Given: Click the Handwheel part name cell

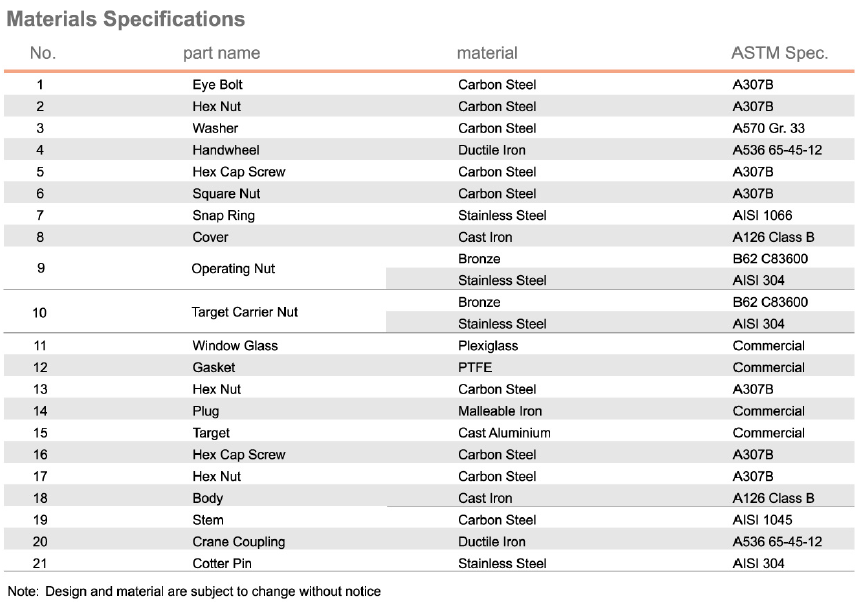Looking at the screenshot, I should coord(226,150).
